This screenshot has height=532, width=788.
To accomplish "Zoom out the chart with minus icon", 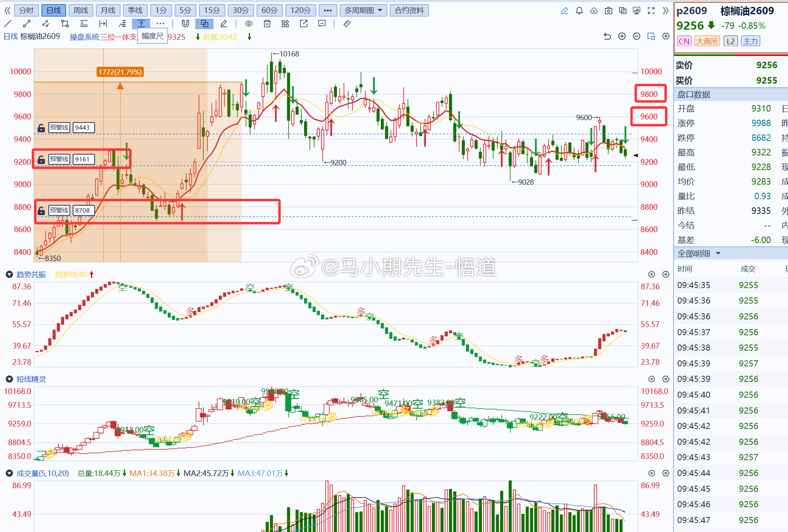I will [637, 37].
